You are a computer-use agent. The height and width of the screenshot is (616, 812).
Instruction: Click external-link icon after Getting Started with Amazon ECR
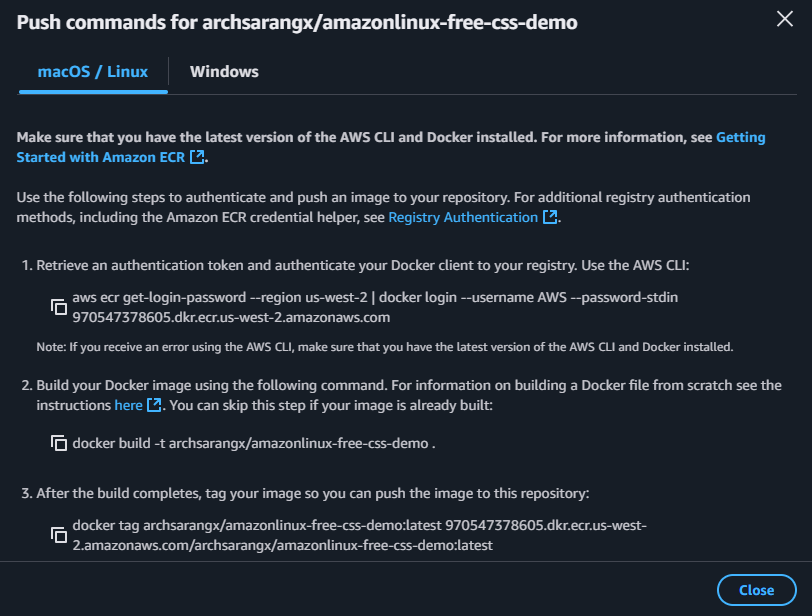pos(197,157)
